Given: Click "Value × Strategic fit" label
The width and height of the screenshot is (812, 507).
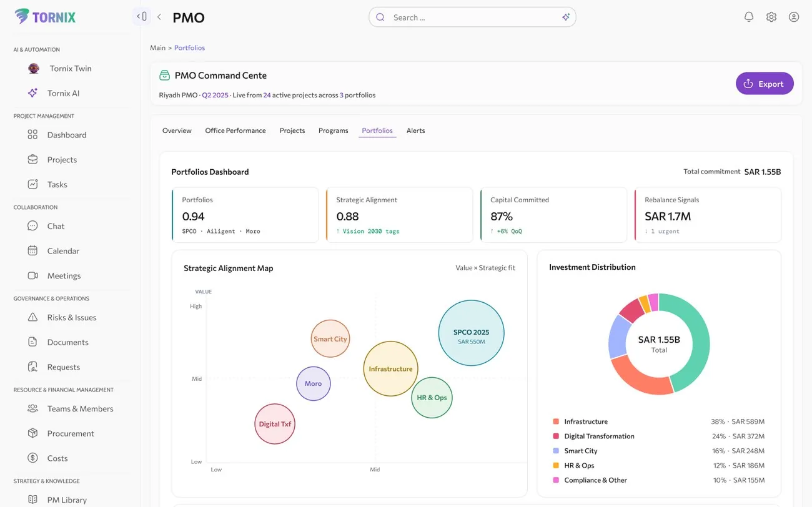Looking at the screenshot, I should coord(485,268).
